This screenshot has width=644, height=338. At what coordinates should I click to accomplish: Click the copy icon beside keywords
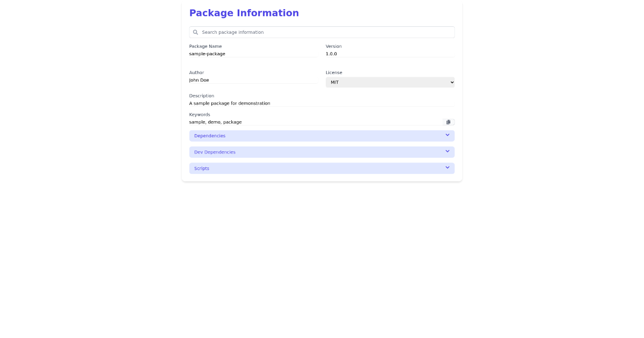coord(448,122)
